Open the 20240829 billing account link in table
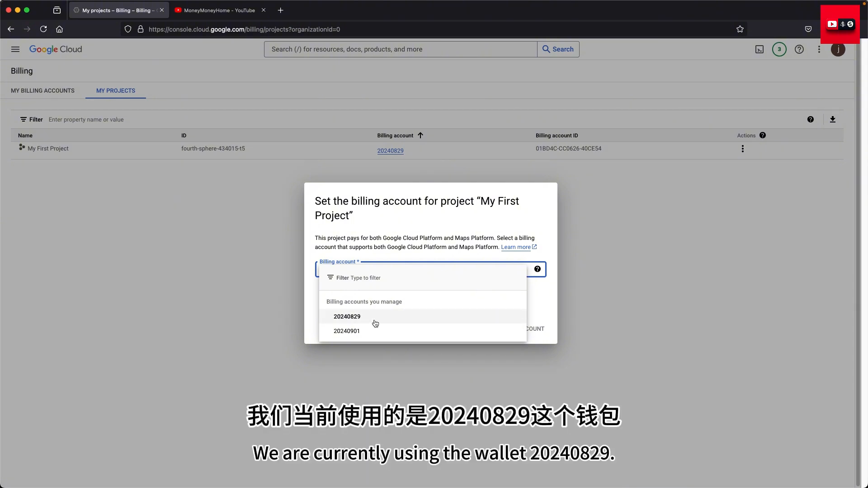This screenshot has height=488, width=868. click(x=391, y=151)
